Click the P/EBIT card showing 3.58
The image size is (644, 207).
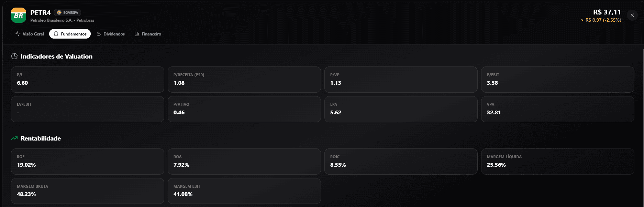pyautogui.click(x=557, y=80)
